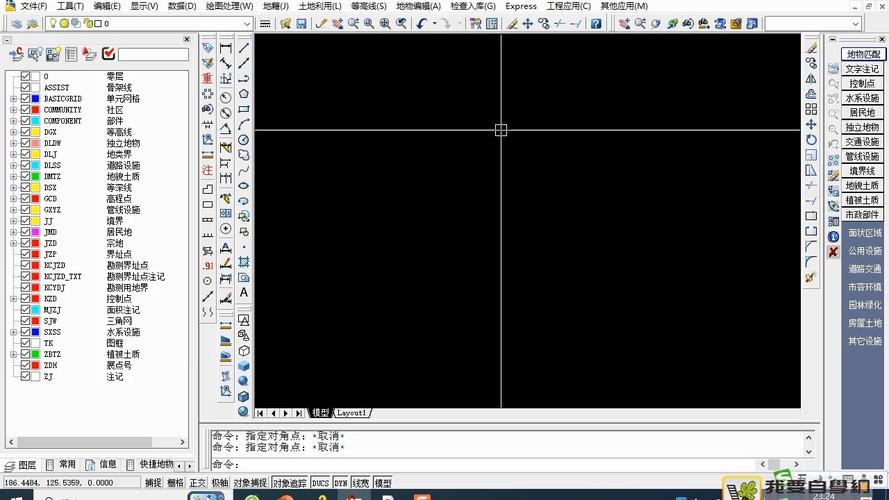Switch to the 常用 panel tab

tap(61, 465)
